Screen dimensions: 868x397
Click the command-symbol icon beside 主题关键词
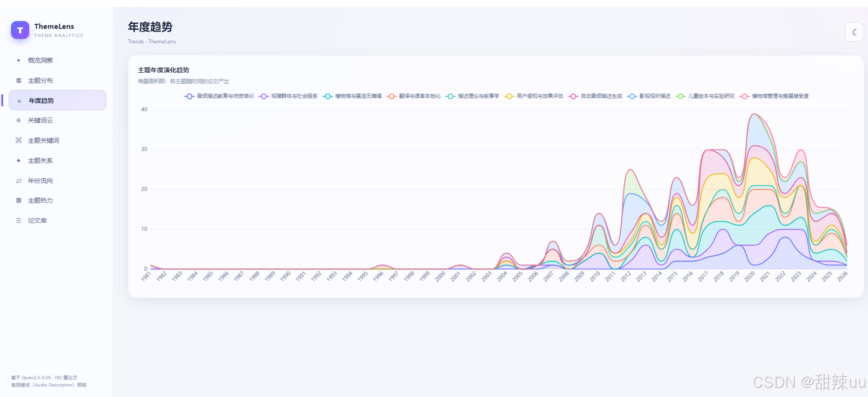19,140
